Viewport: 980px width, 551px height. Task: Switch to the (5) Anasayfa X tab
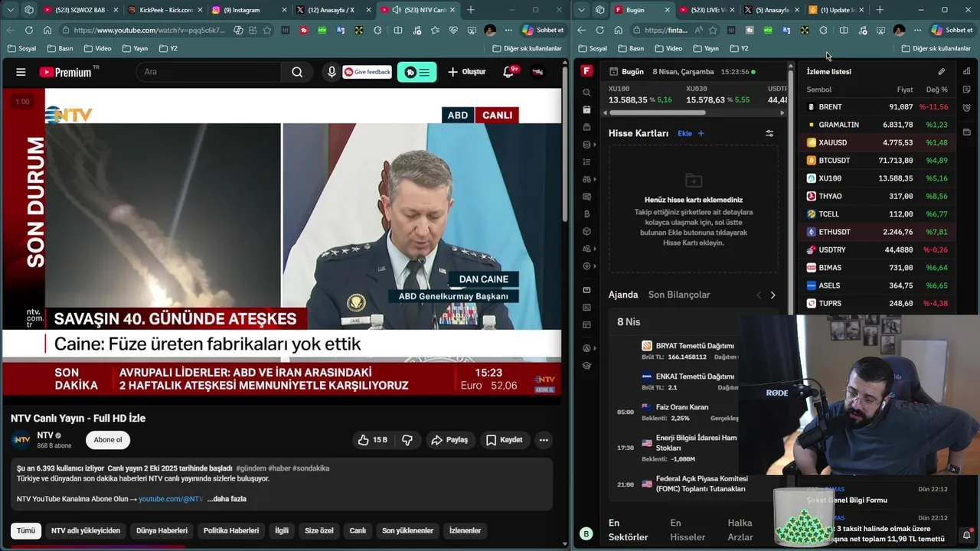tap(773, 10)
